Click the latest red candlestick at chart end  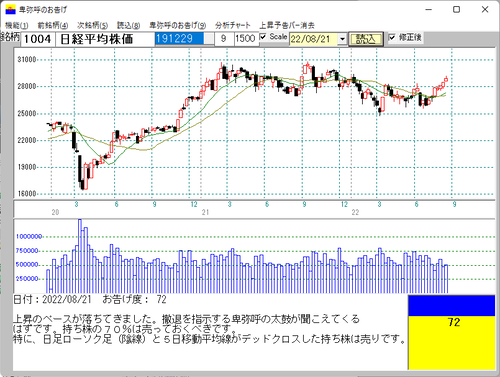tap(446, 79)
